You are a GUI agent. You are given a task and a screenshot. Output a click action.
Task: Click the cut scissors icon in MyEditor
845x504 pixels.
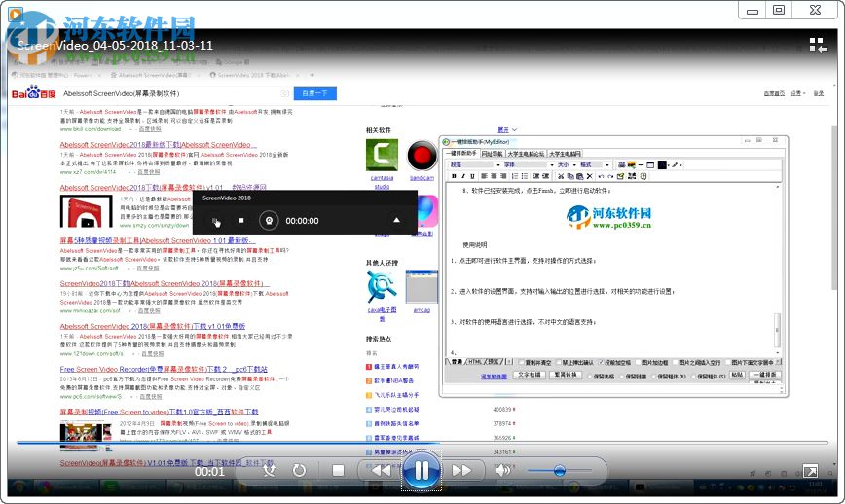tap(561, 176)
